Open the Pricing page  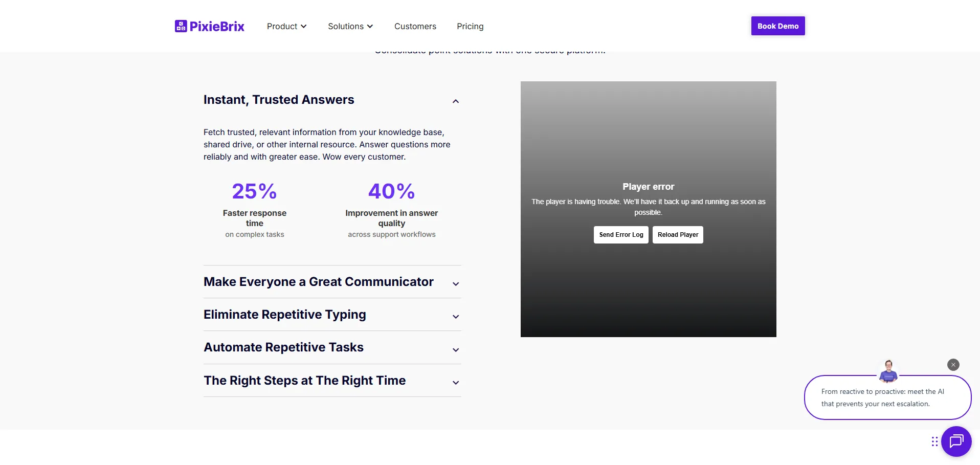click(470, 26)
